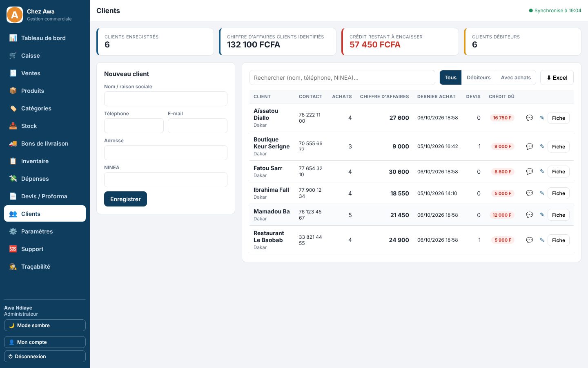588x368 pixels.
Task: Open message icon for Ibrahima Fall
Action: click(530, 193)
